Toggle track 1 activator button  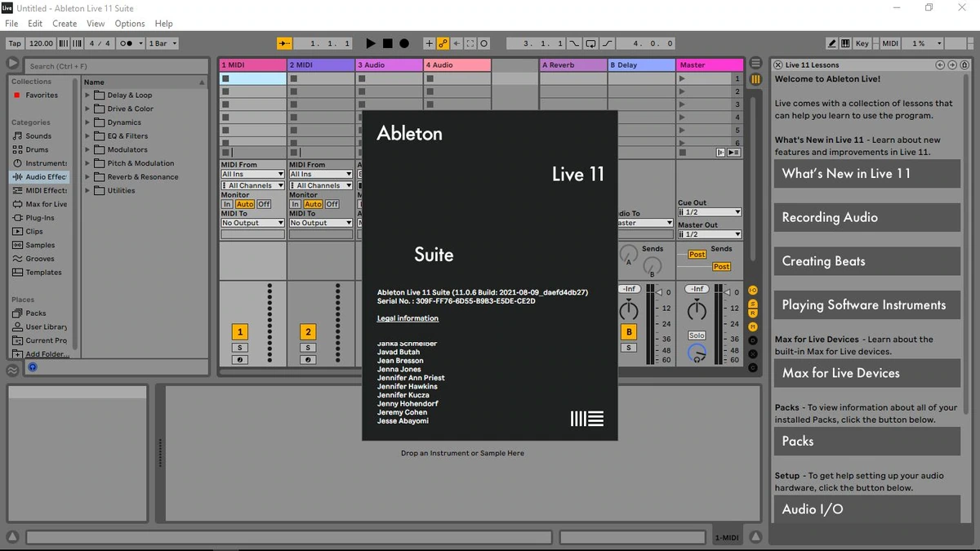click(240, 331)
